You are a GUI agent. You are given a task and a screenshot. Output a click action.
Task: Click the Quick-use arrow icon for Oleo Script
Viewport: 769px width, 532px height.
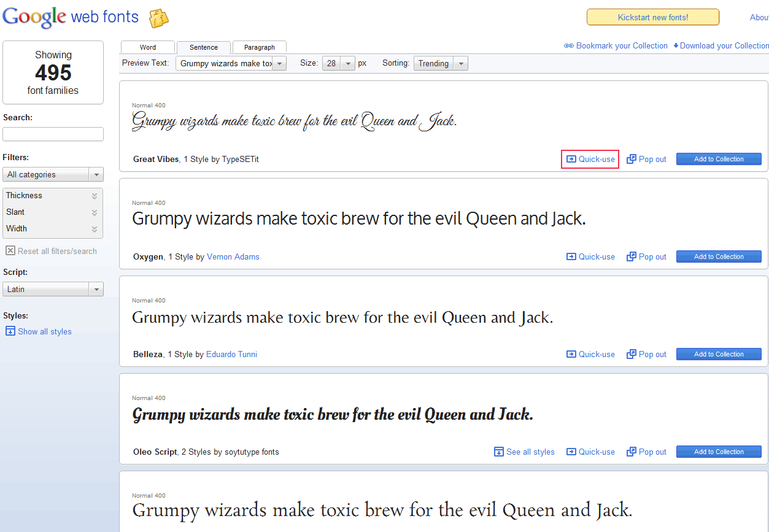(x=571, y=452)
